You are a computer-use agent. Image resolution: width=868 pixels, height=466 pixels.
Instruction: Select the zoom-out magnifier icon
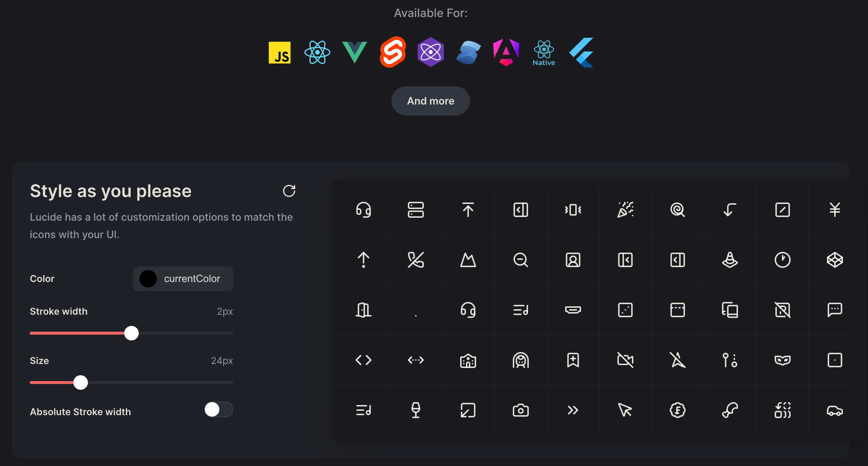pyautogui.click(x=520, y=260)
